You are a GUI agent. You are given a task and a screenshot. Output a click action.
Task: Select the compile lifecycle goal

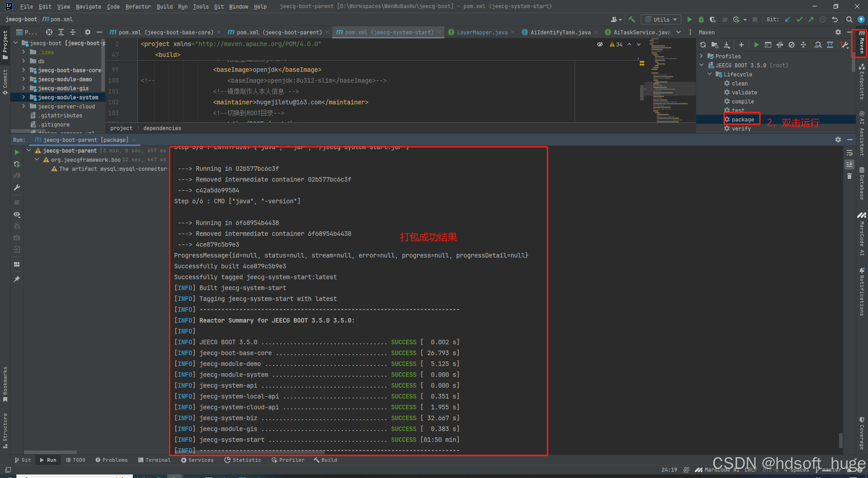coord(743,102)
